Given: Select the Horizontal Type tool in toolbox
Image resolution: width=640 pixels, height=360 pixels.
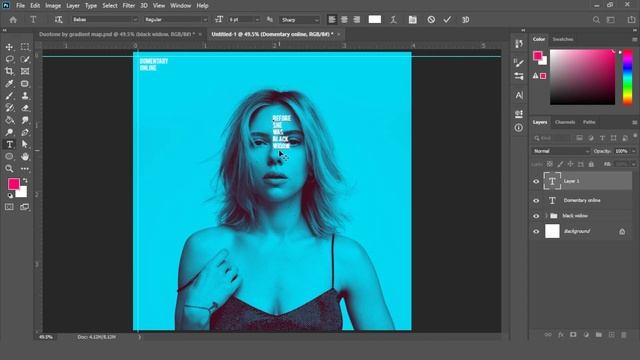Looking at the screenshot, I should click(9, 144).
